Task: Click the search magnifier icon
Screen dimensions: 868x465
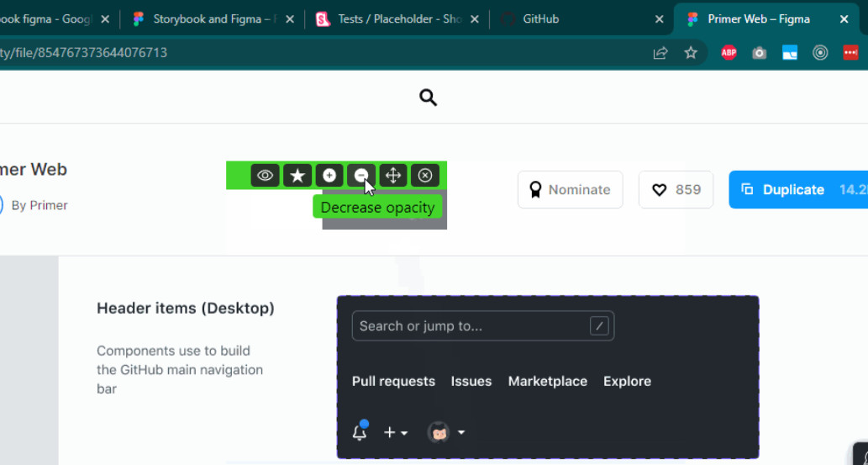Action: pos(428,98)
